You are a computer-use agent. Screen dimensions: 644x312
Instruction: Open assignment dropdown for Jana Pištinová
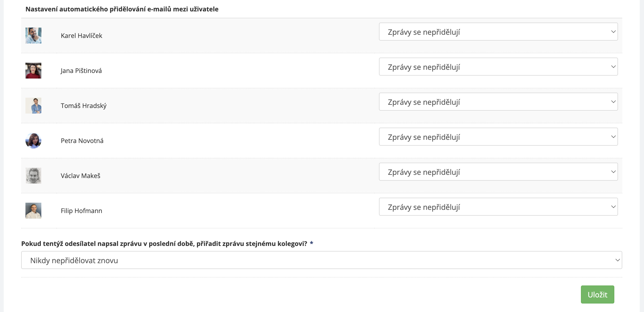[x=498, y=67]
